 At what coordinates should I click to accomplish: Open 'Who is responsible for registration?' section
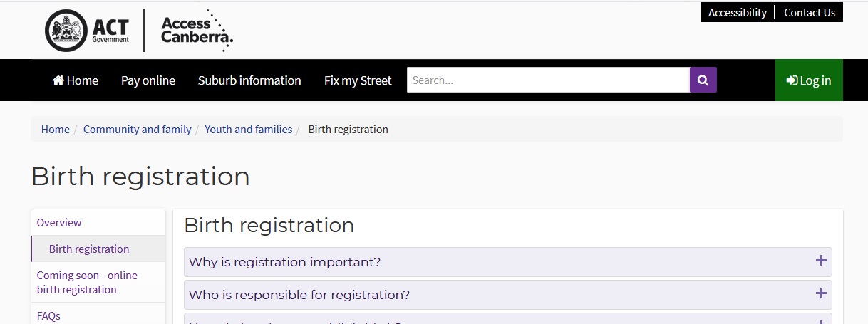pos(299,295)
